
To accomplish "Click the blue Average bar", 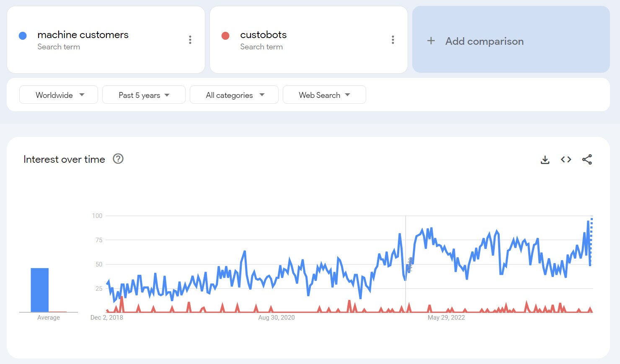I will (x=39, y=289).
